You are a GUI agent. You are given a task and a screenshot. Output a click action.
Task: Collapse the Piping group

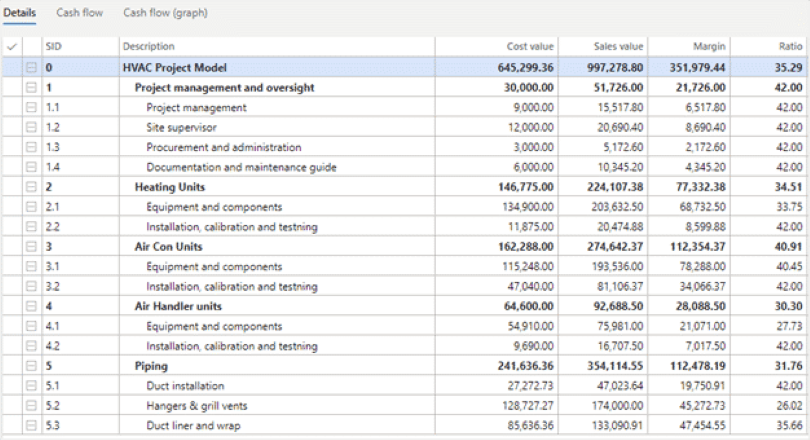31,365
